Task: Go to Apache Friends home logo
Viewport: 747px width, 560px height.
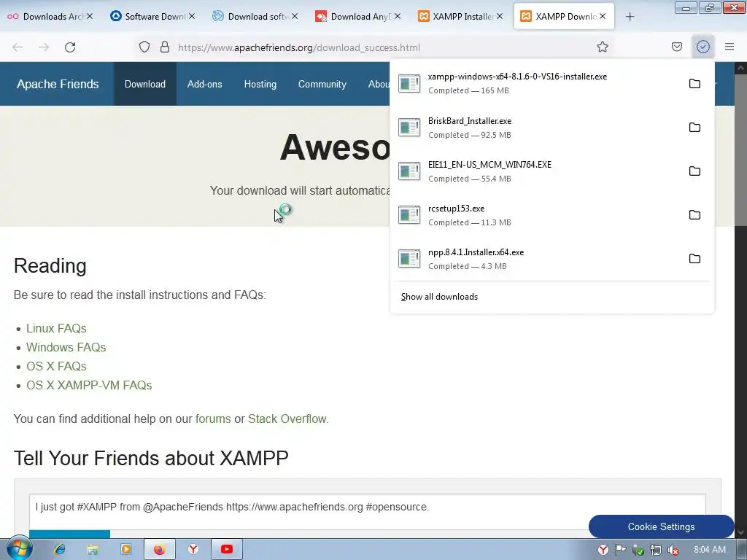Action: pos(58,84)
